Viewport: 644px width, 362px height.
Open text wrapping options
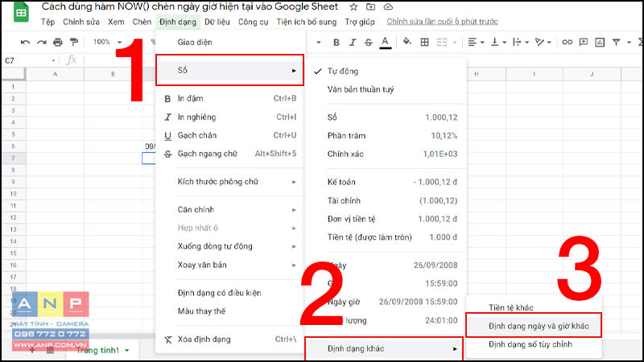click(521, 42)
